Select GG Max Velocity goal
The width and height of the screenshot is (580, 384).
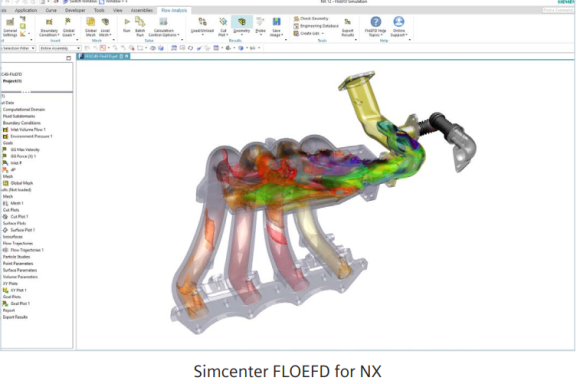coord(21,149)
